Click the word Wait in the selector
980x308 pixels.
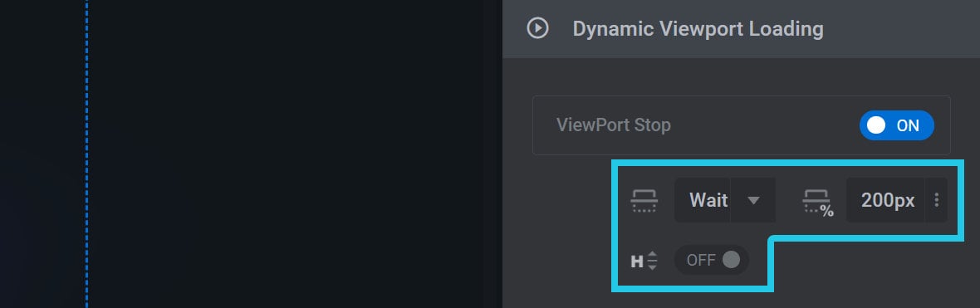pos(708,200)
